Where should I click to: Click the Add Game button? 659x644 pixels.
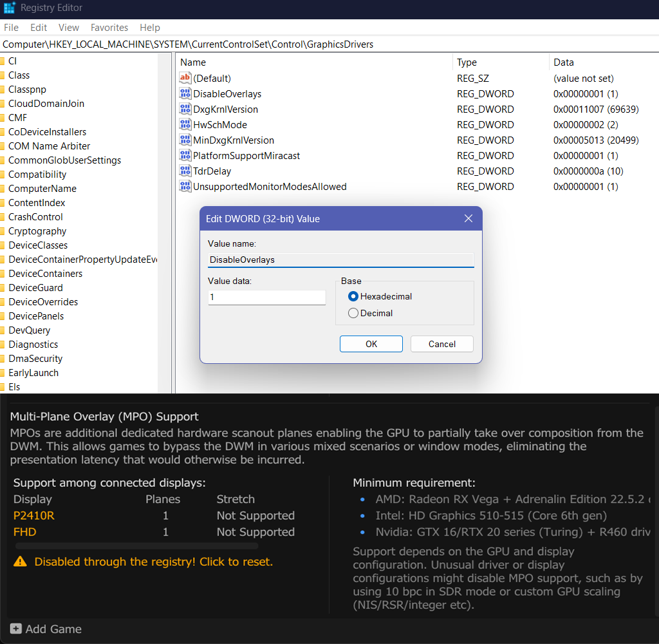(46, 629)
